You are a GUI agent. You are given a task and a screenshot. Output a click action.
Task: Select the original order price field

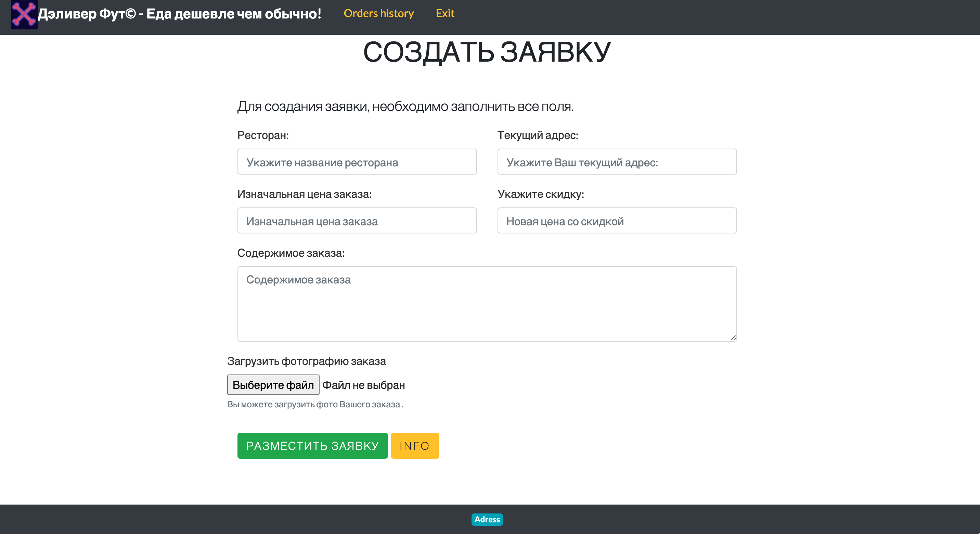point(357,221)
